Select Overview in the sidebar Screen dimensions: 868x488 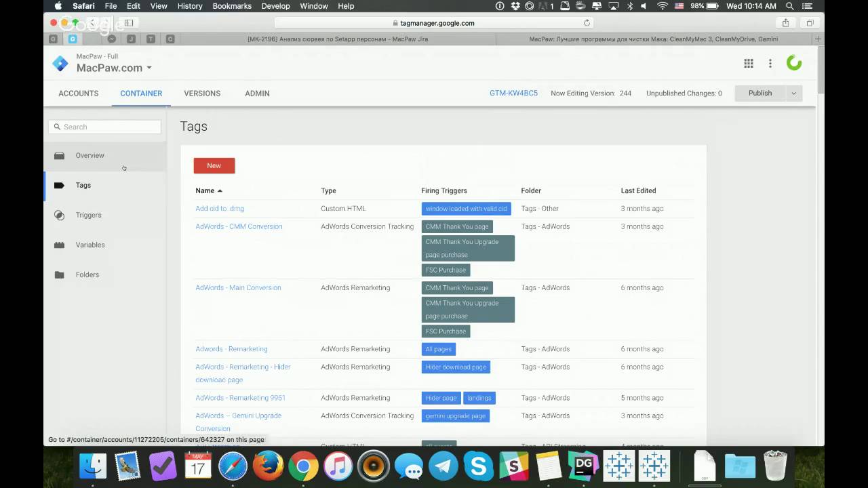104,155
